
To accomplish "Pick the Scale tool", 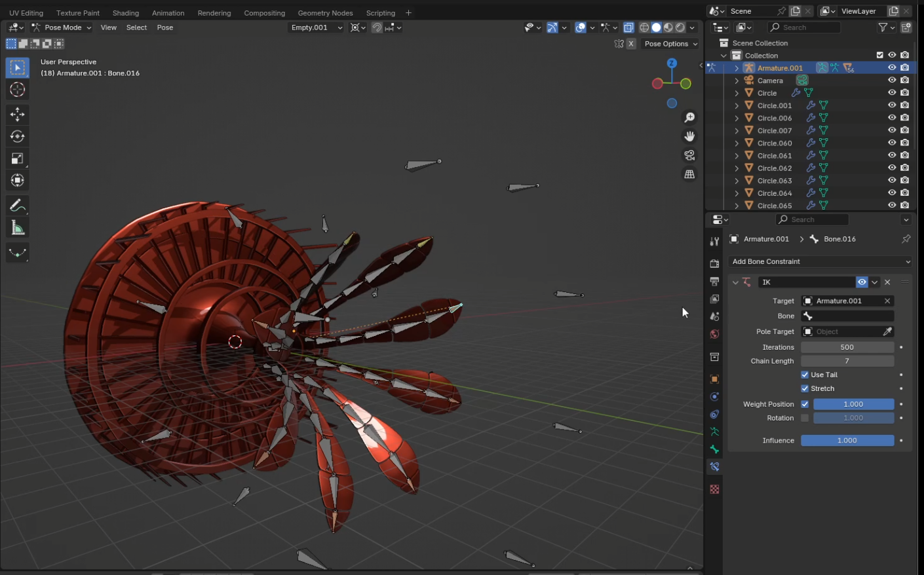I will tap(18, 158).
